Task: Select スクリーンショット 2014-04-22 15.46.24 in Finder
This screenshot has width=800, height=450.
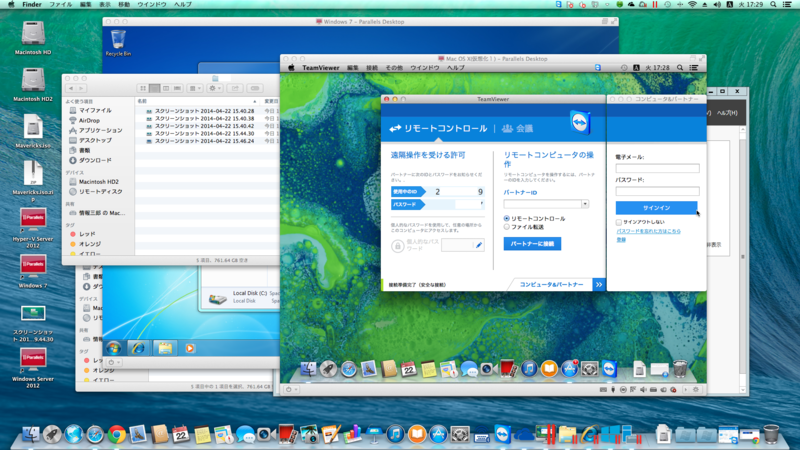Action: click(204, 141)
